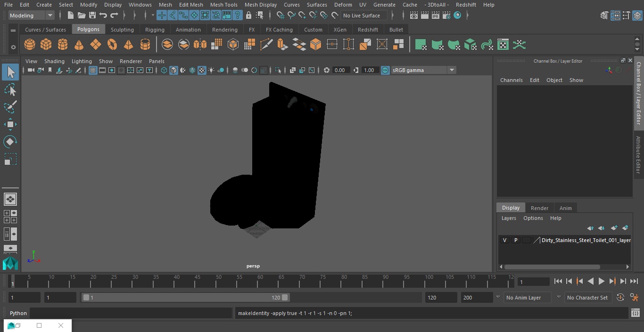Click the Python command language label
This screenshot has width=644, height=332.
pyautogui.click(x=18, y=313)
